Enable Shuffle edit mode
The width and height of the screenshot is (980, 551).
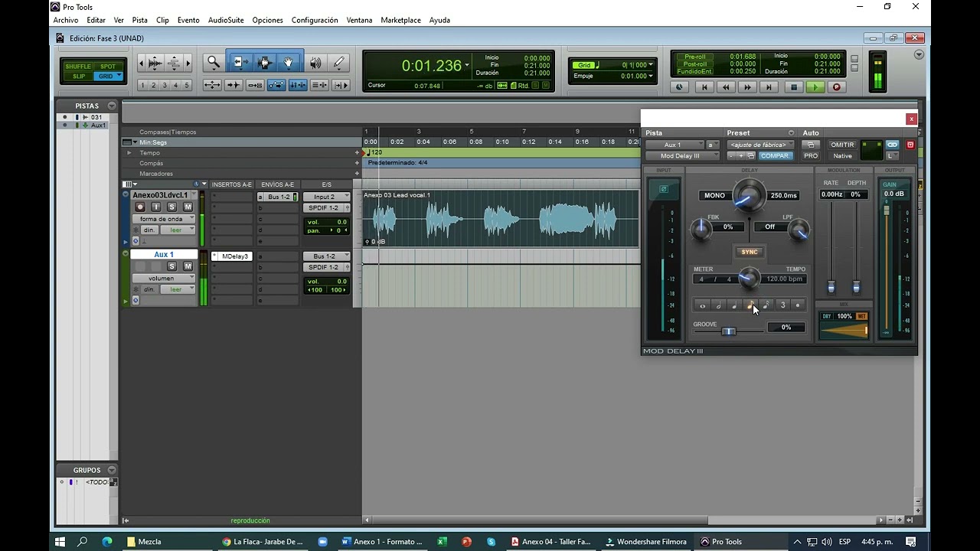click(x=78, y=67)
